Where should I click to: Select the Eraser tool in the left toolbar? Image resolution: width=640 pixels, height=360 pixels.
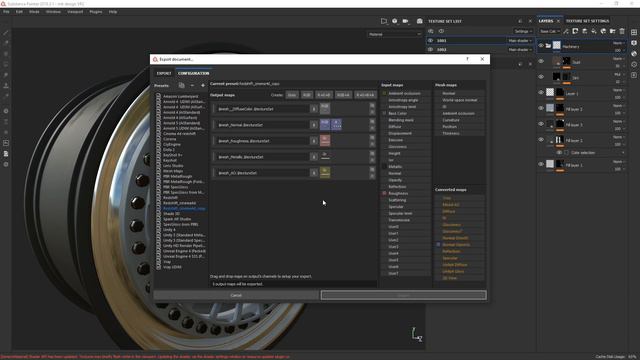click(6, 43)
